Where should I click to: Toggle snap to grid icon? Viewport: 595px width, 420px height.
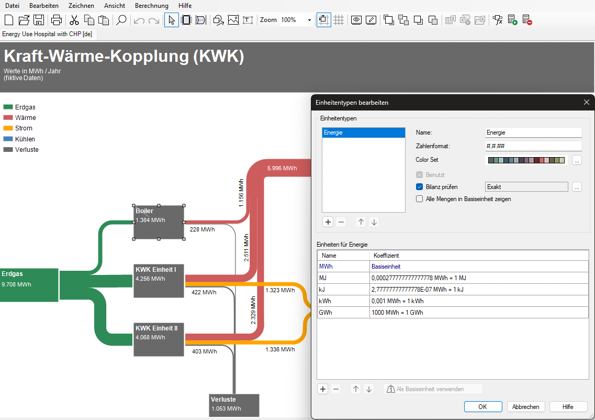click(x=323, y=20)
